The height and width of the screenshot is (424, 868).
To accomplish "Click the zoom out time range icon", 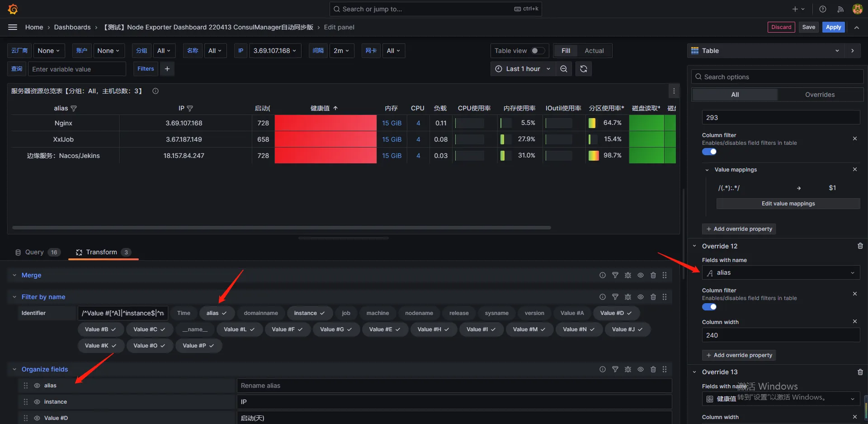I will (x=564, y=69).
